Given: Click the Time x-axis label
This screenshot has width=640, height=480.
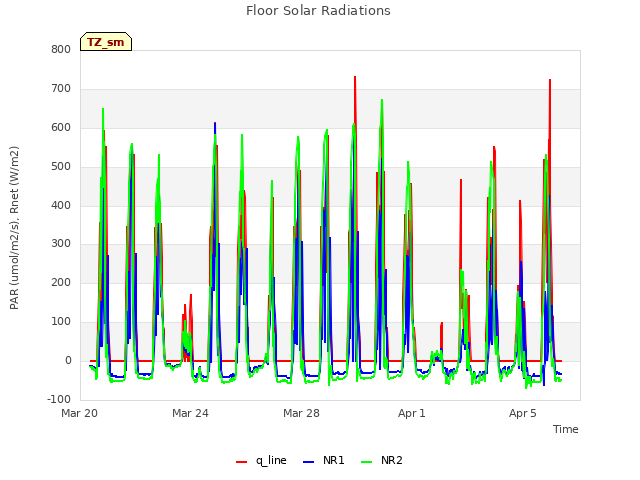Looking at the screenshot, I should [x=565, y=429].
